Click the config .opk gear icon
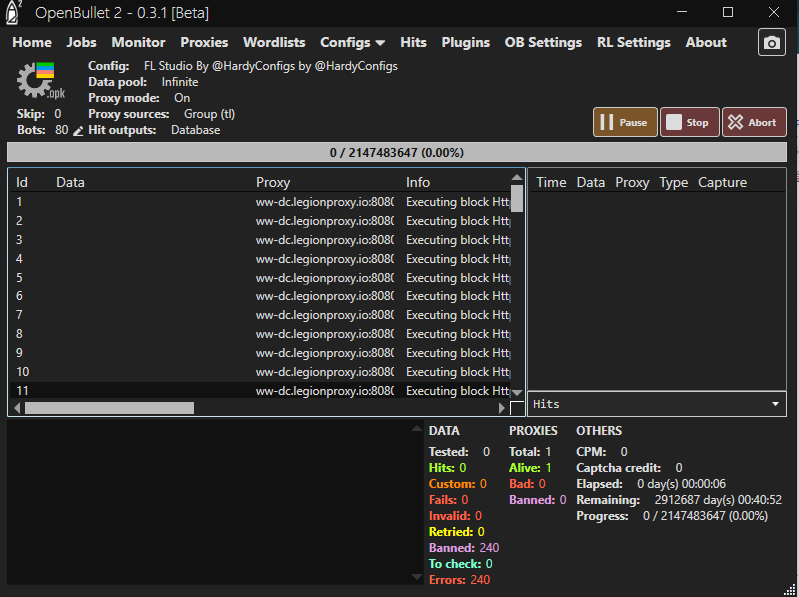Viewport: 799px width, 597px height. (x=41, y=80)
